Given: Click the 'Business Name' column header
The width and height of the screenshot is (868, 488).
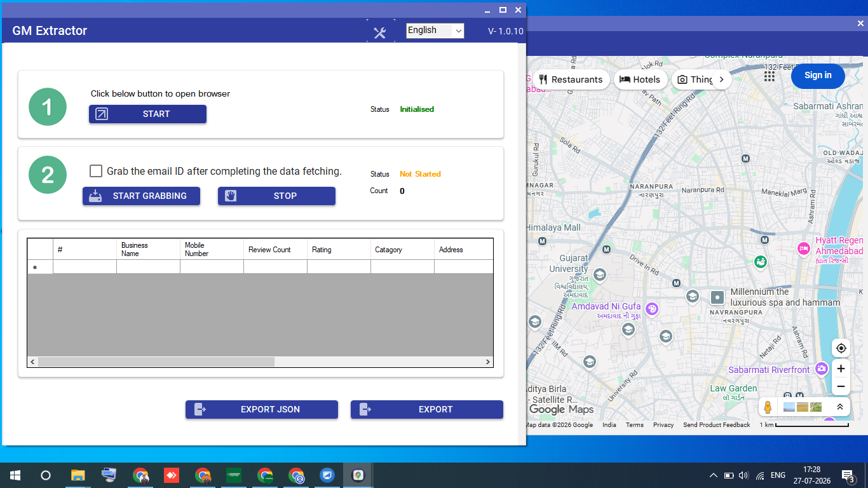Looking at the screenshot, I should 148,249.
